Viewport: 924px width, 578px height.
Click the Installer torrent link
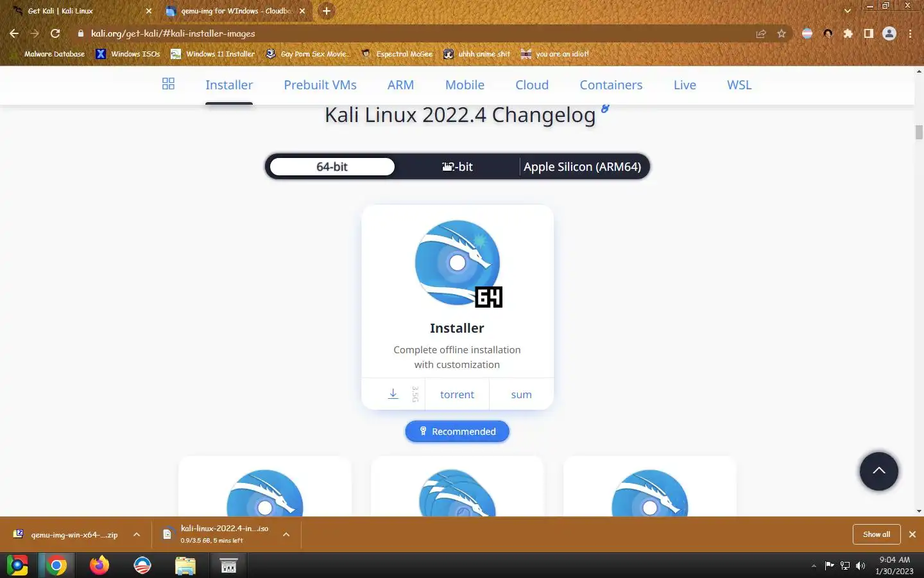tap(457, 394)
